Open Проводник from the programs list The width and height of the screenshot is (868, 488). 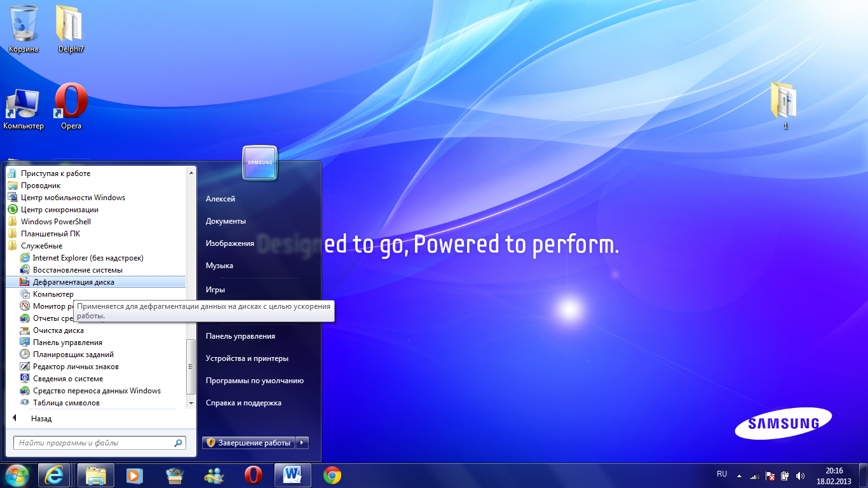pos(95,186)
